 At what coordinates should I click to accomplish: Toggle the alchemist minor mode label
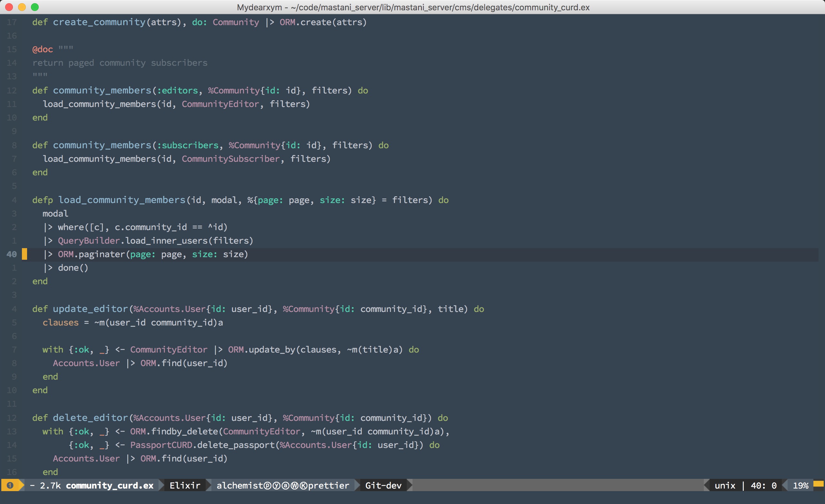(x=240, y=486)
